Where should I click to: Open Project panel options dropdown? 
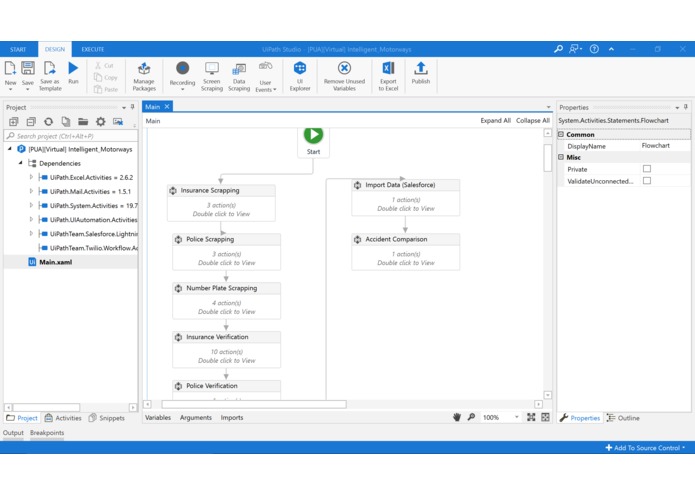click(124, 107)
